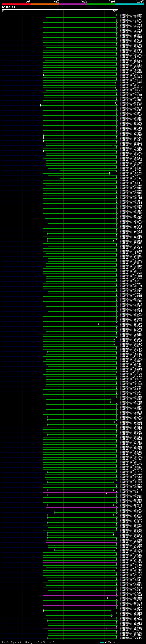Click magenta alignment bar for UniRef100_C5XEF4
Image resolution: width=146 pixels, height=644 pixels.
[x=80, y=562]
